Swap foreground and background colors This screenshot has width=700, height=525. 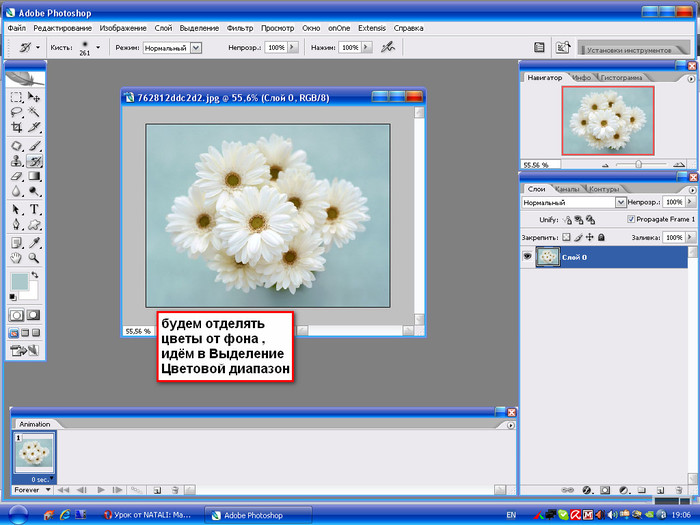35,275
